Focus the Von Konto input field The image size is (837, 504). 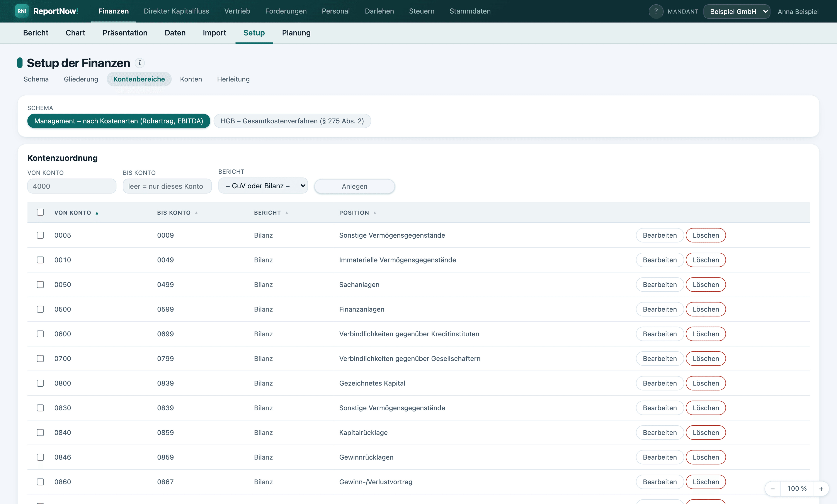click(72, 186)
